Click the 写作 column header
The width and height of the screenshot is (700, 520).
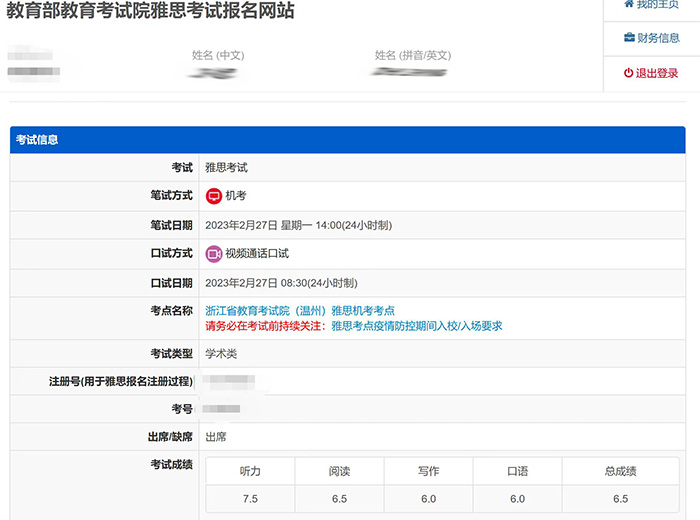(429, 471)
